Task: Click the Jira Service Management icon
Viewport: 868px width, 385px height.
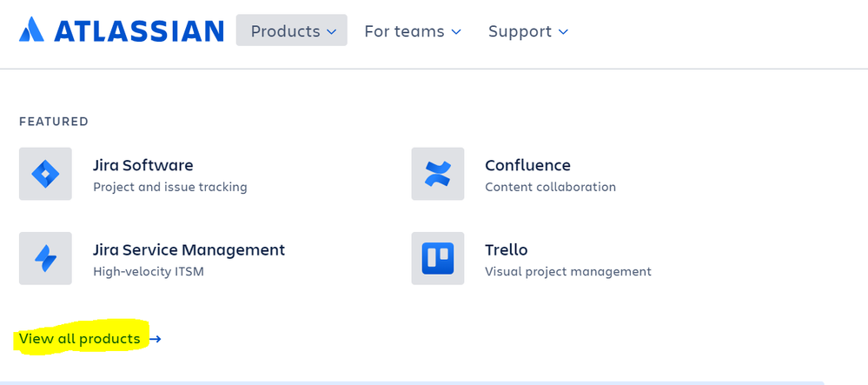Action: [45, 258]
